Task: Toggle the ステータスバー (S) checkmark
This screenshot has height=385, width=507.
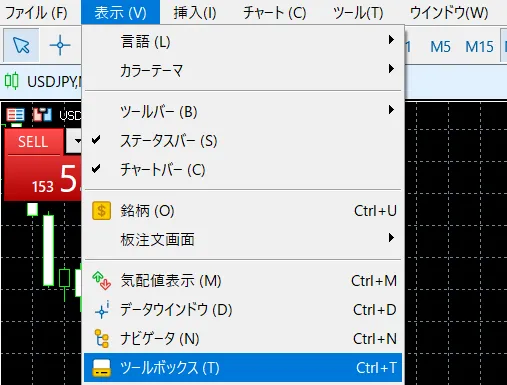Action: [96, 140]
